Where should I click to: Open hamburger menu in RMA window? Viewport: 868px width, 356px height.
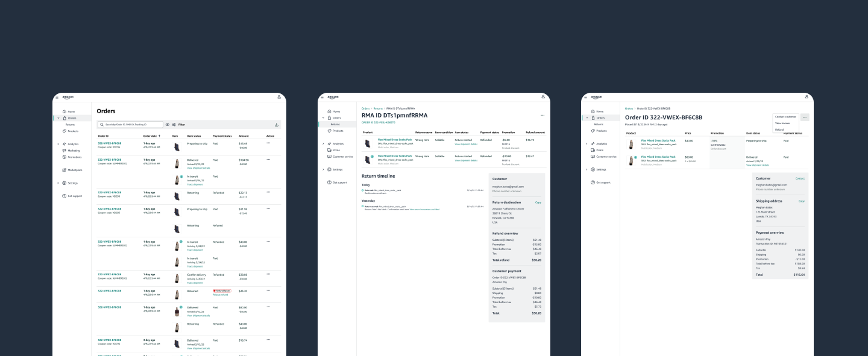tap(322, 97)
